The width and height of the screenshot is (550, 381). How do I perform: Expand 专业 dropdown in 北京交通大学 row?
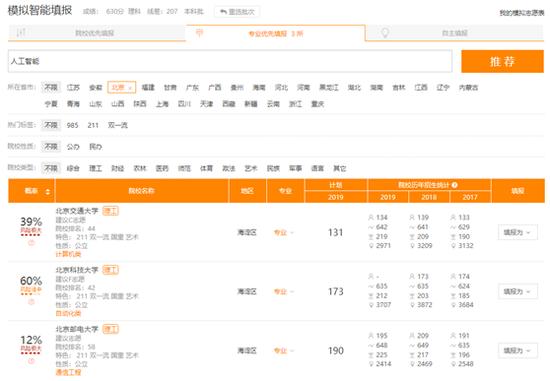pyautogui.click(x=284, y=233)
